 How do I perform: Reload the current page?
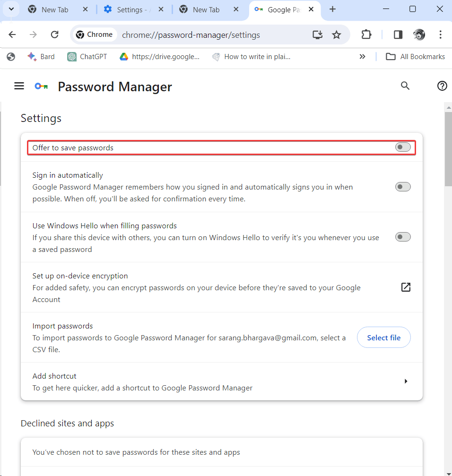[54, 35]
